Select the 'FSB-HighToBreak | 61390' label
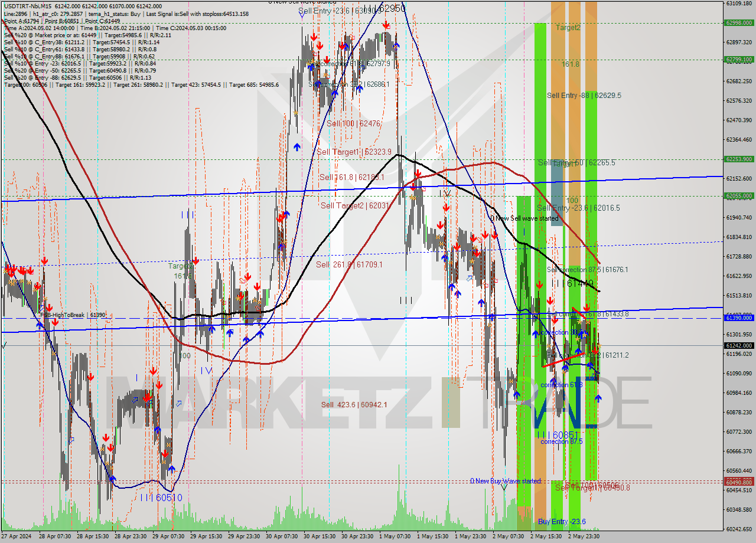The width and height of the screenshot is (756, 543). [73, 315]
